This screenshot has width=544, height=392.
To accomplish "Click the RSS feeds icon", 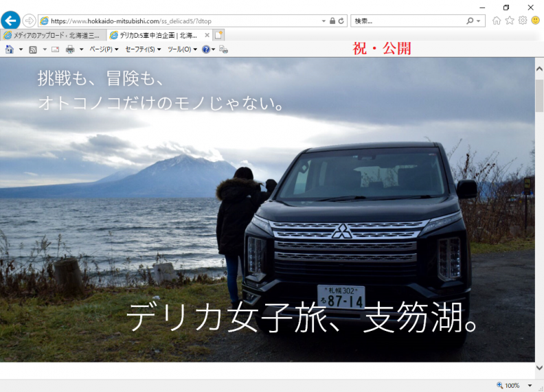I will (33, 49).
